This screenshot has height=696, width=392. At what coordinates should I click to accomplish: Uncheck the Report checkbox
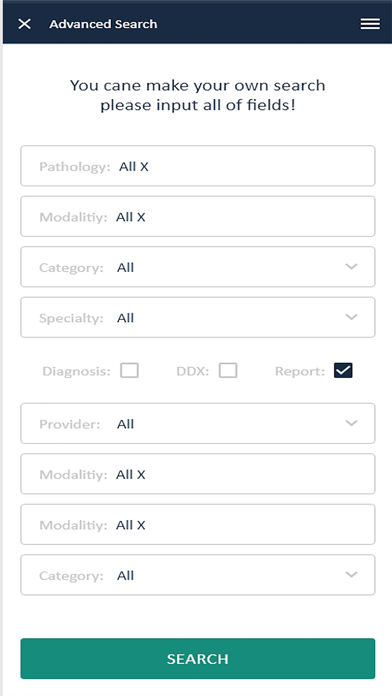tap(343, 371)
